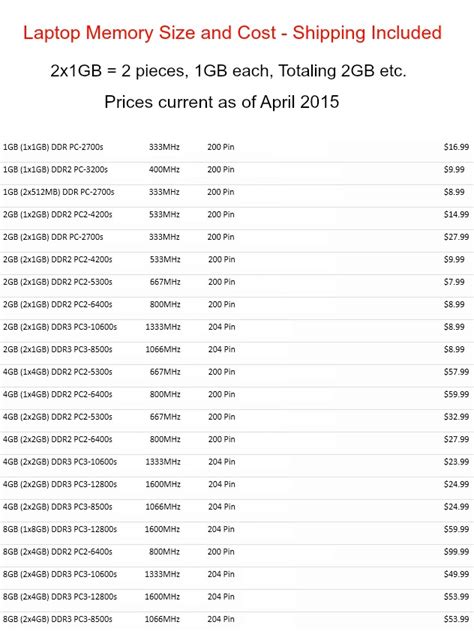Select the 1GB (1x1GB) DDR2 PC-3200s entry
Screen dimensions: 474x631
(237, 170)
